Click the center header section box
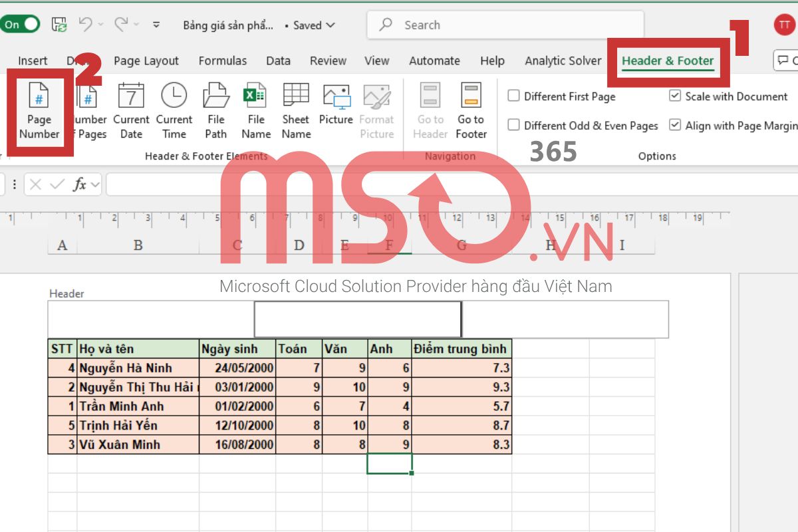Image resolution: width=798 pixels, height=532 pixels. point(358,319)
